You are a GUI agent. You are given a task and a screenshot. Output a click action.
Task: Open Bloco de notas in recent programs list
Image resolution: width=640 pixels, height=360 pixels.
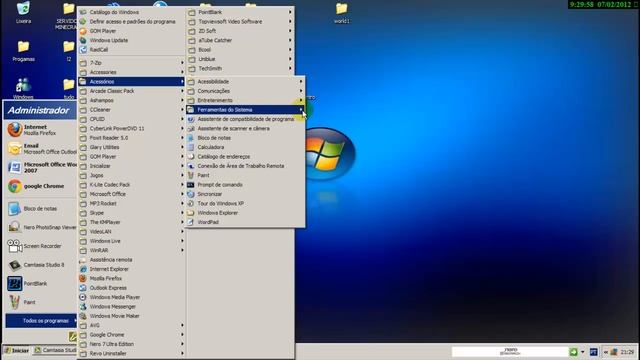(x=40, y=209)
